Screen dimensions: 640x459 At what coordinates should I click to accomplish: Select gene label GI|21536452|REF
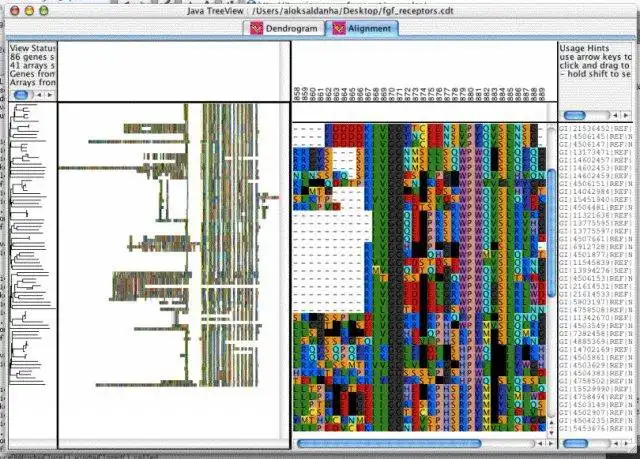click(x=595, y=129)
